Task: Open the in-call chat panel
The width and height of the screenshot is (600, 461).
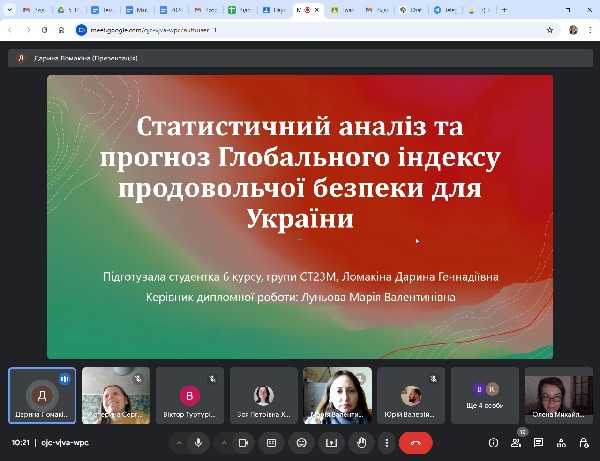Action: [x=538, y=442]
